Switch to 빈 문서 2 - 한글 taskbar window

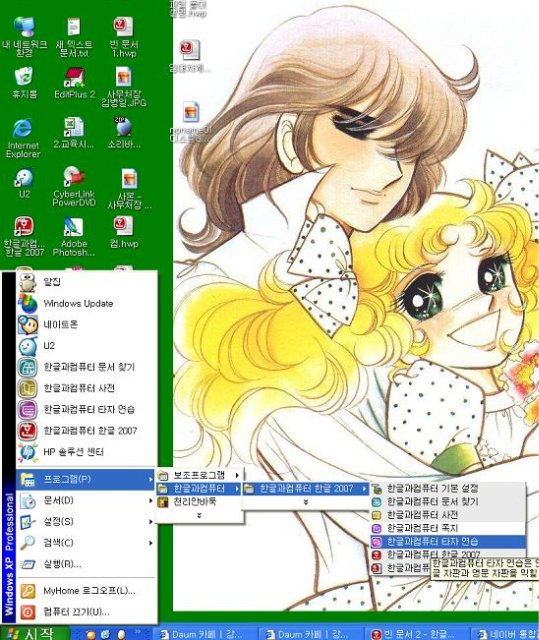coord(418,634)
